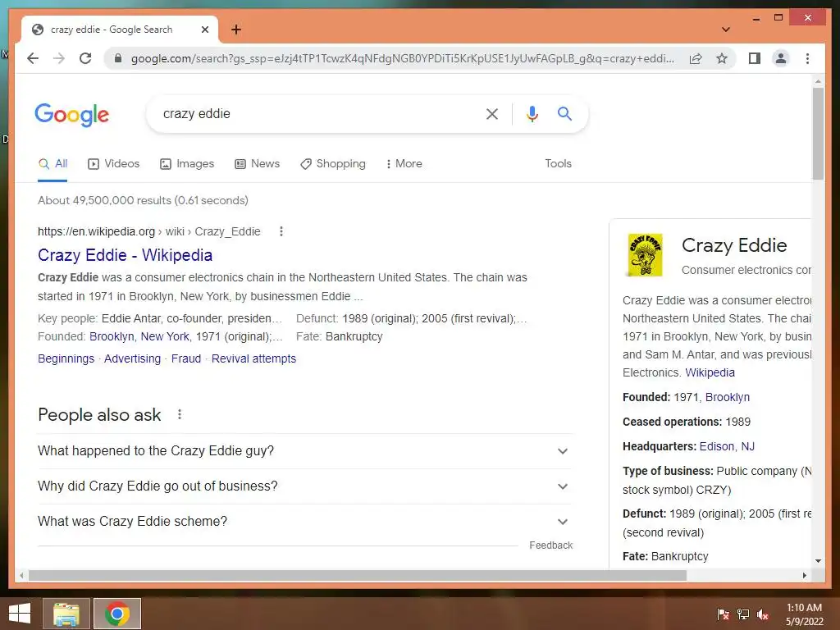840x630 pixels.
Task: Click the scroll left arrow
Action: point(21,575)
